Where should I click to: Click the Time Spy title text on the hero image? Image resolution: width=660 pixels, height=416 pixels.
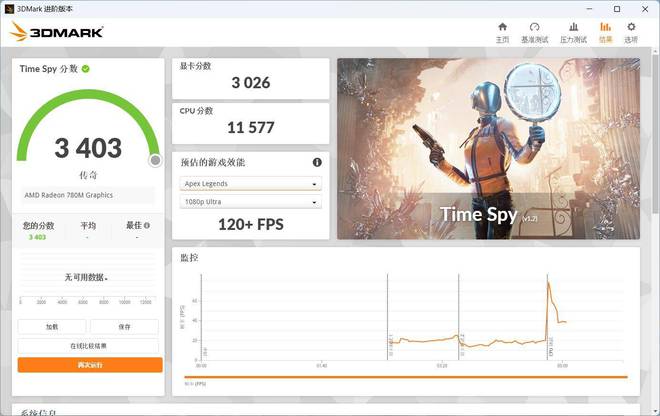coord(479,215)
